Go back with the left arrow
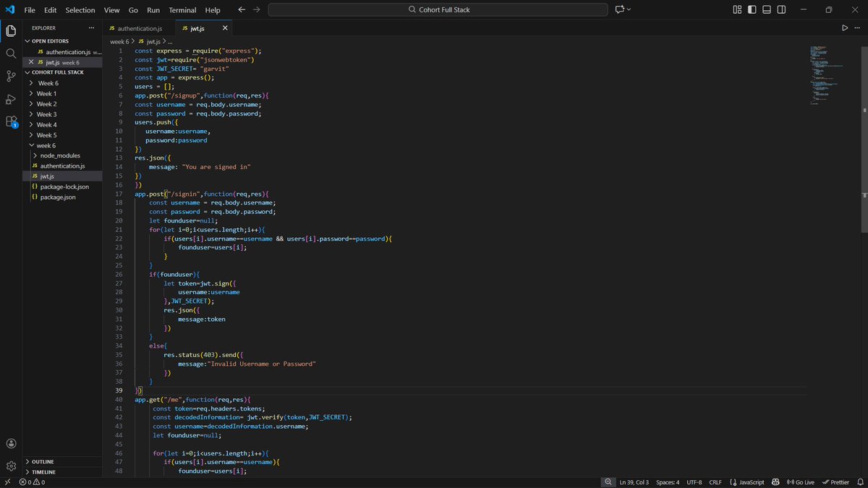This screenshot has height=488, width=868. 242,10
